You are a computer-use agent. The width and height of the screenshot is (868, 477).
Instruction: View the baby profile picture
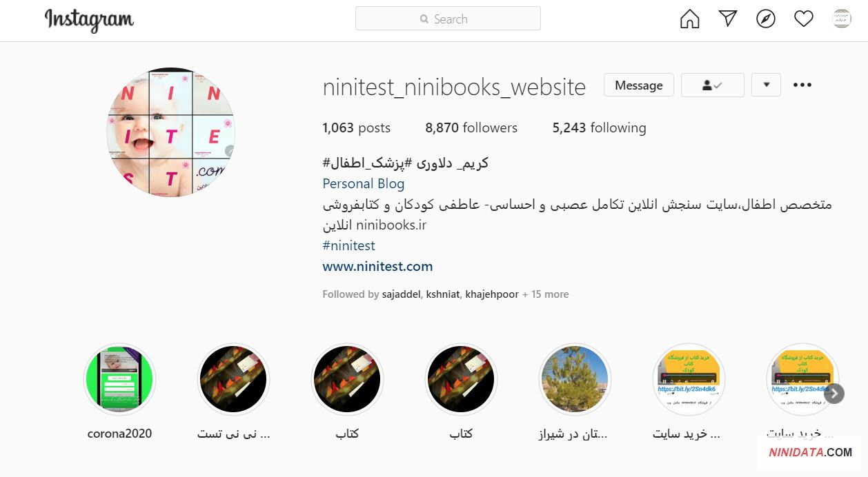pos(170,132)
